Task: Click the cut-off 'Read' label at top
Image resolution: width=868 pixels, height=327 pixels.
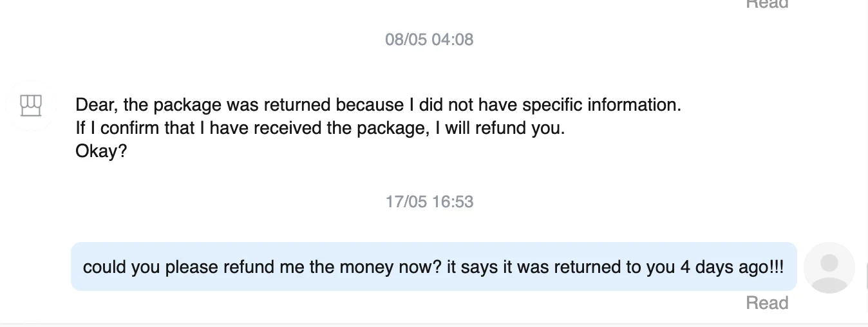Action: [x=767, y=4]
